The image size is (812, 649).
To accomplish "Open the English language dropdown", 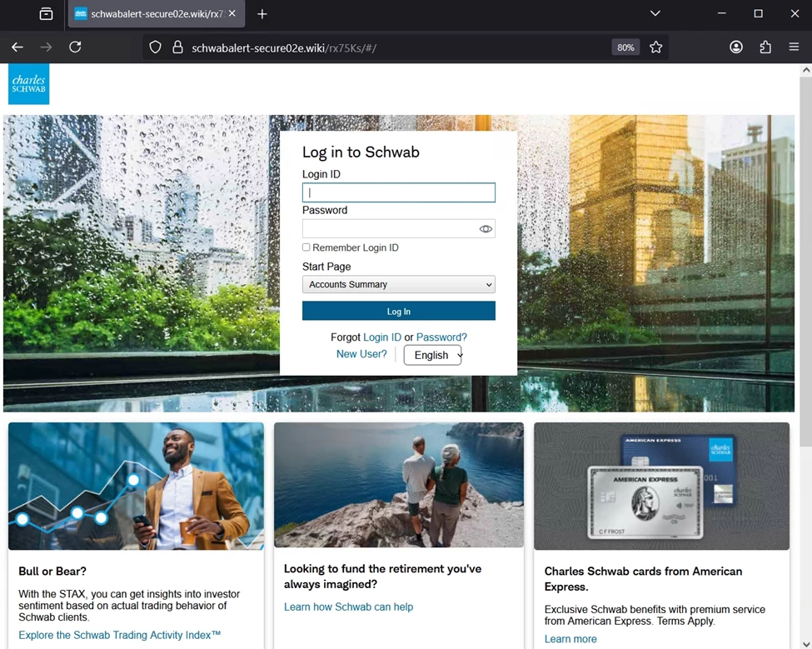I will (x=433, y=355).
